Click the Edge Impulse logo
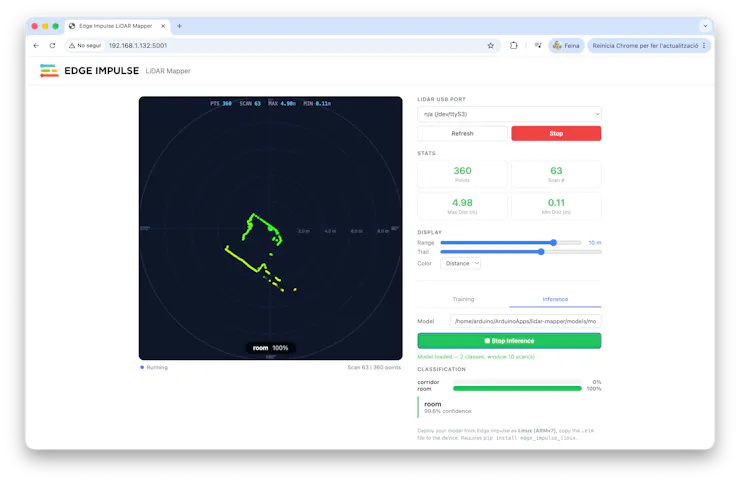The width and height of the screenshot is (740, 483). (49, 71)
